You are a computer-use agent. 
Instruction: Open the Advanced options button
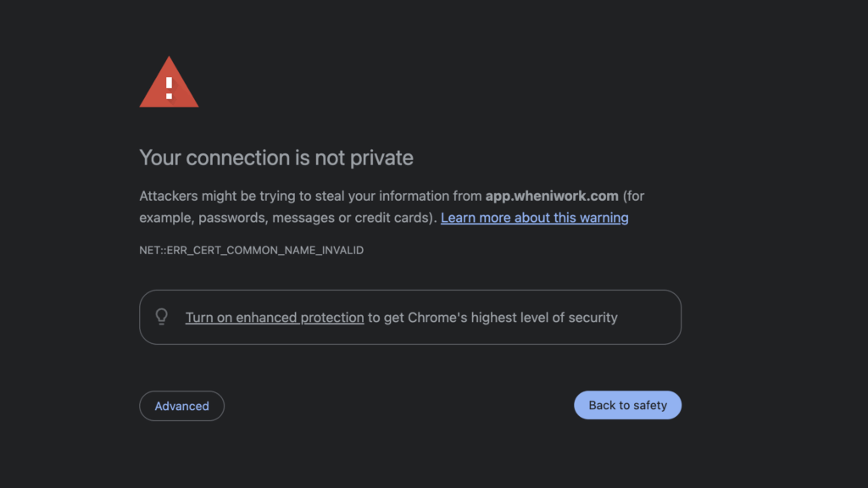pyautogui.click(x=181, y=406)
